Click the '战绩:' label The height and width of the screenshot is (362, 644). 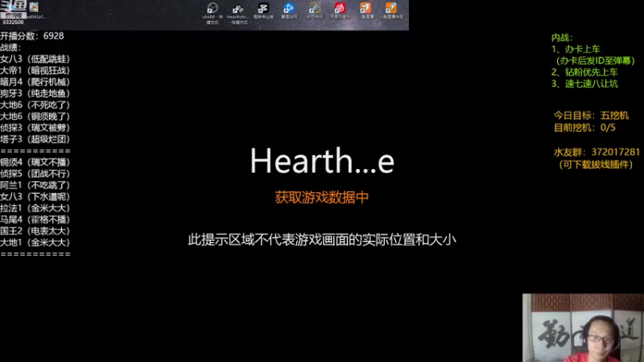(x=10, y=47)
